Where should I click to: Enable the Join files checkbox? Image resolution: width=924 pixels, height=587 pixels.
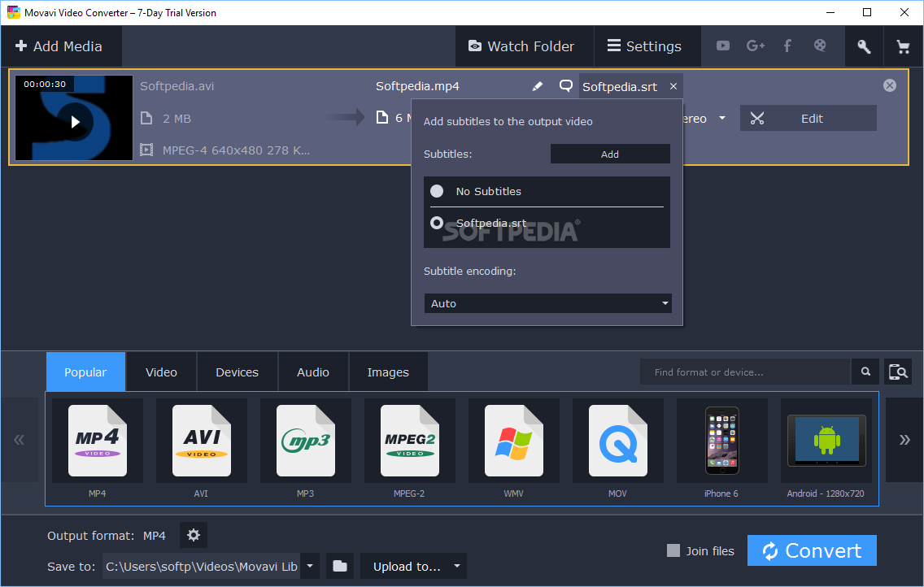click(x=673, y=550)
